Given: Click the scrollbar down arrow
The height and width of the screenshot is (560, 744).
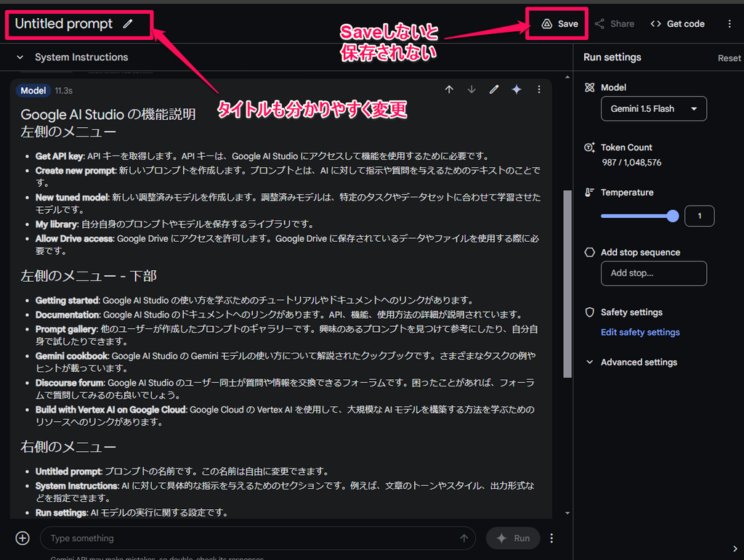Looking at the screenshot, I should pos(567,513).
